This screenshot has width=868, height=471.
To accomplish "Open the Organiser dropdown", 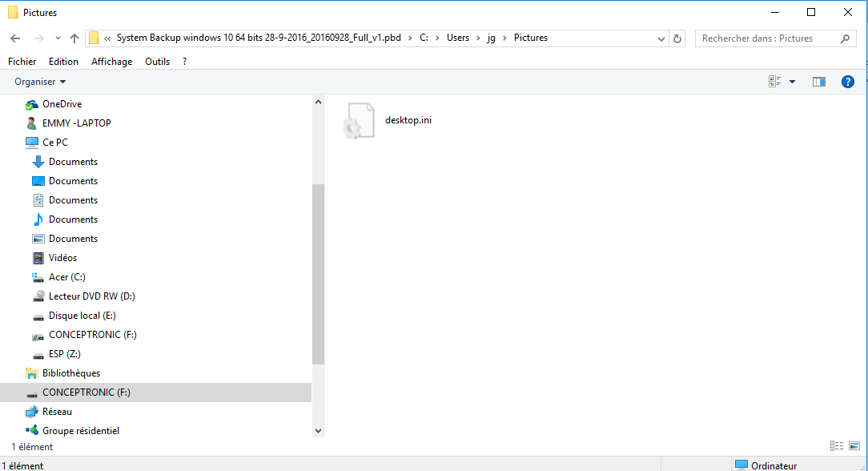I will (40, 82).
